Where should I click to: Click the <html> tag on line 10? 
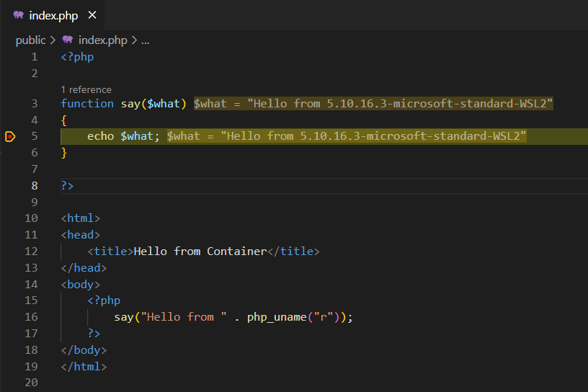click(81, 218)
